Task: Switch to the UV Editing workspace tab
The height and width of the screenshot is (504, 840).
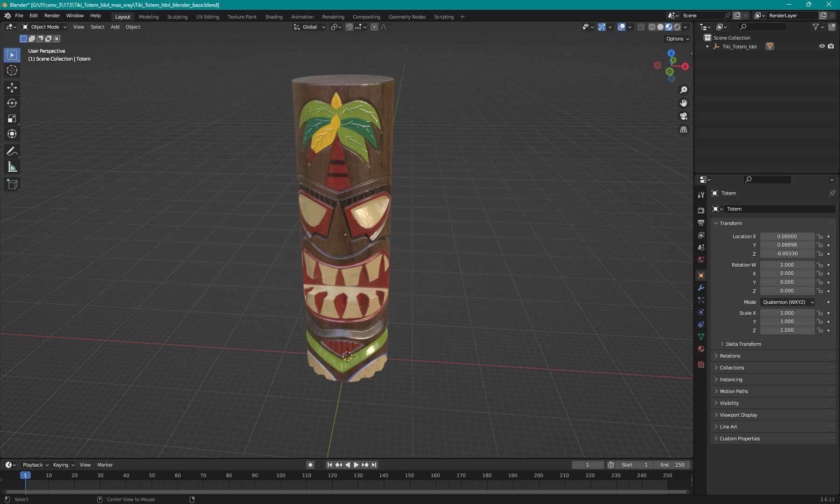Action: pos(208,17)
